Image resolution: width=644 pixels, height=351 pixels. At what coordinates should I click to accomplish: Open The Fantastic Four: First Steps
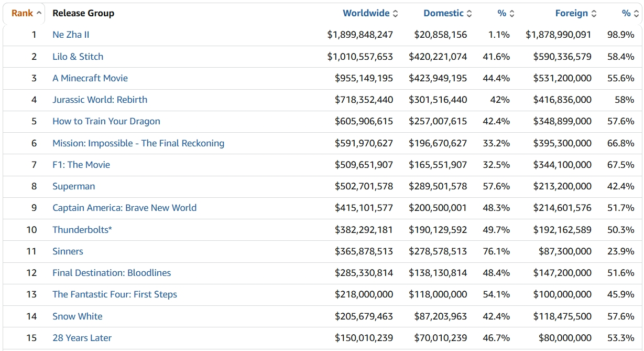click(x=115, y=294)
